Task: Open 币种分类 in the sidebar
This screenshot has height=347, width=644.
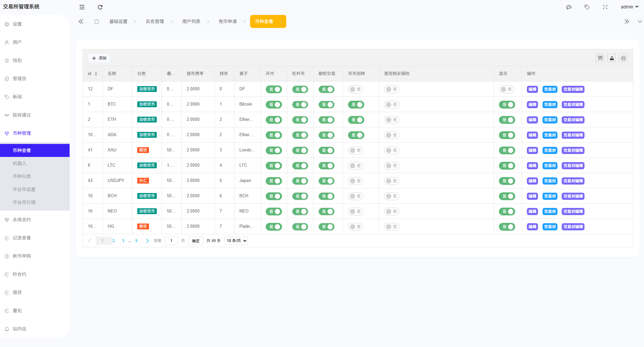Action: 22,176
